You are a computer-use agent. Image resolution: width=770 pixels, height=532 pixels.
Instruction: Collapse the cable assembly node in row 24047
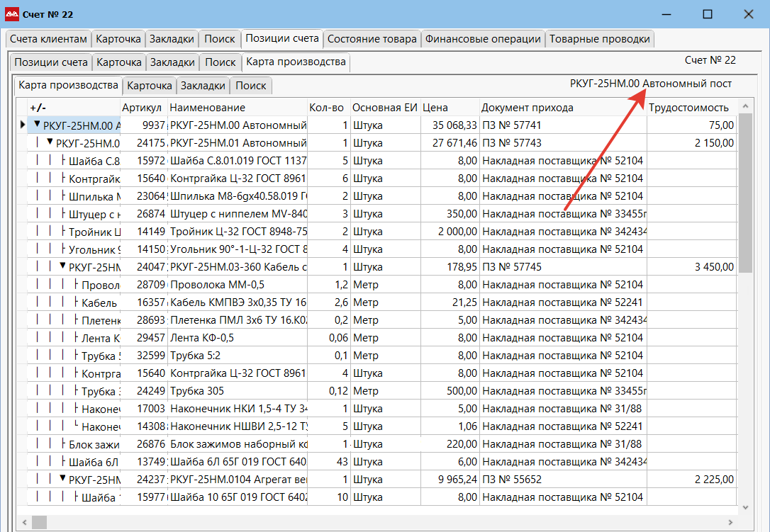[x=62, y=267]
